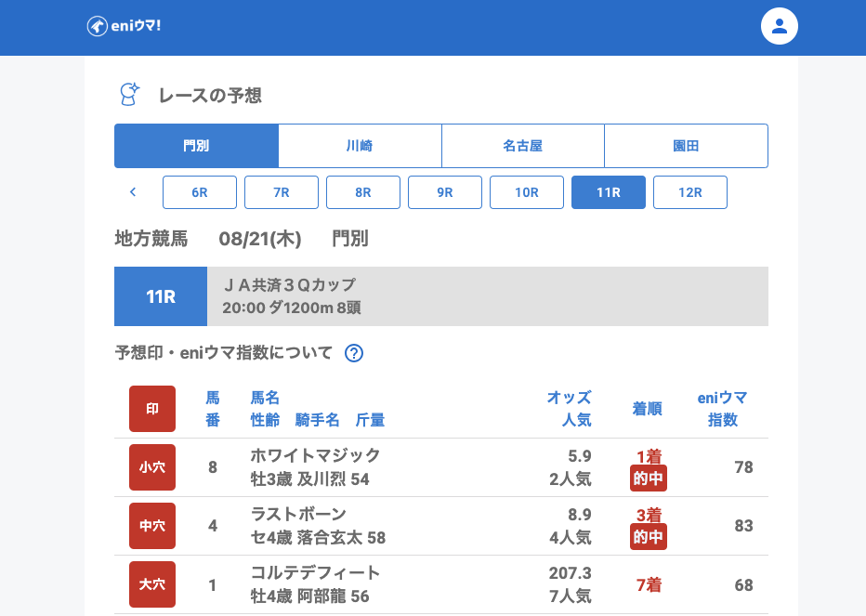Choose the 9R race button

(x=445, y=192)
